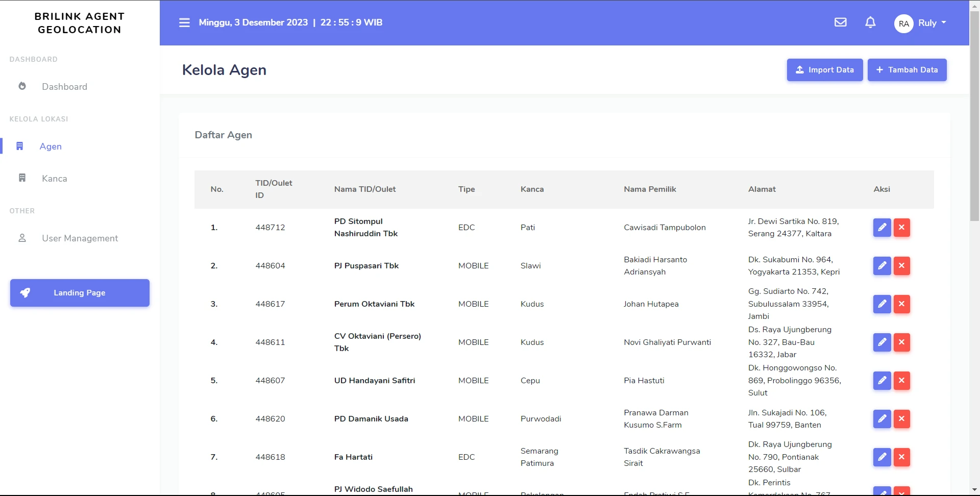Image resolution: width=980 pixels, height=496 pixels.
Task: Edit agent PD Sitompul Nashiruddin Tbk
Action: pyautogui.click(x=881, y=228)
